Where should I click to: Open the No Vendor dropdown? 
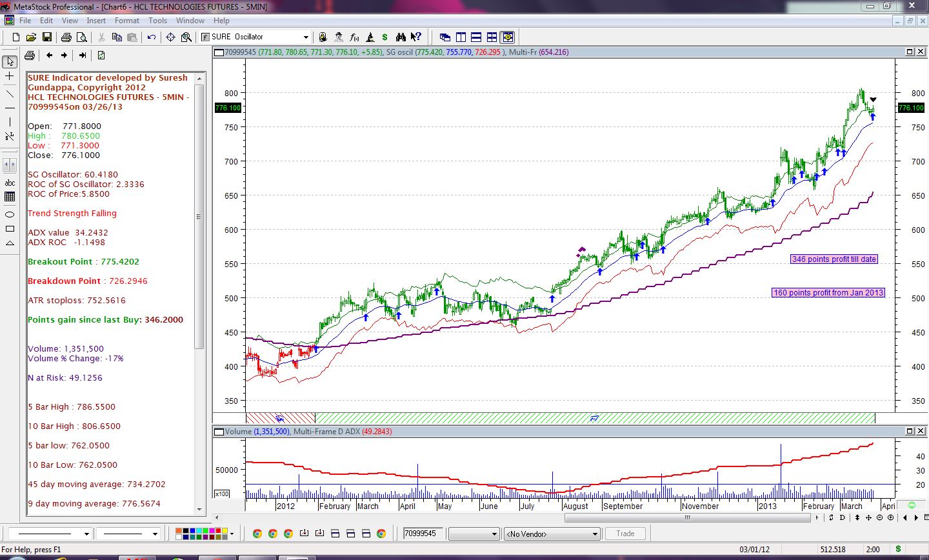click(x=552, y=534)
